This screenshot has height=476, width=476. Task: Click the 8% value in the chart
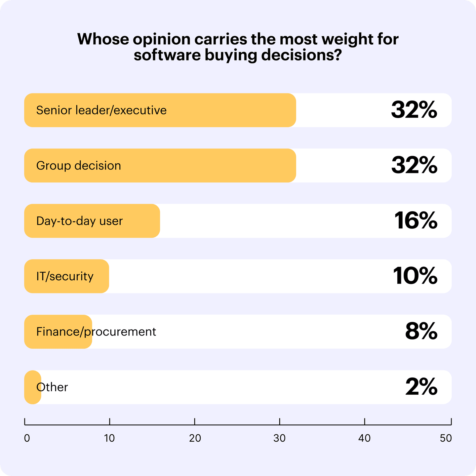pos(421,332)
